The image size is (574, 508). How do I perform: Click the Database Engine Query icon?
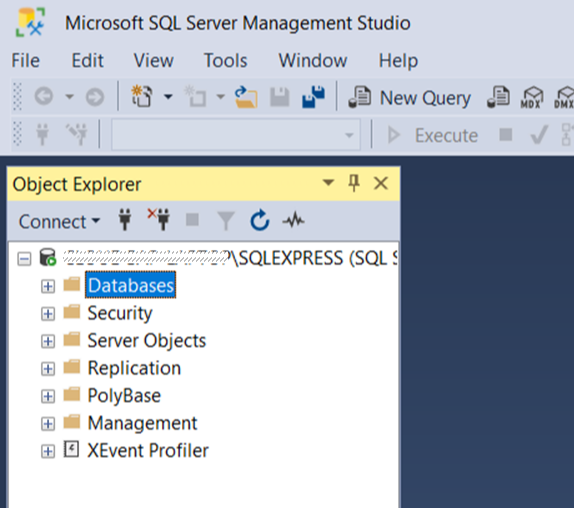tap(498, 97)
